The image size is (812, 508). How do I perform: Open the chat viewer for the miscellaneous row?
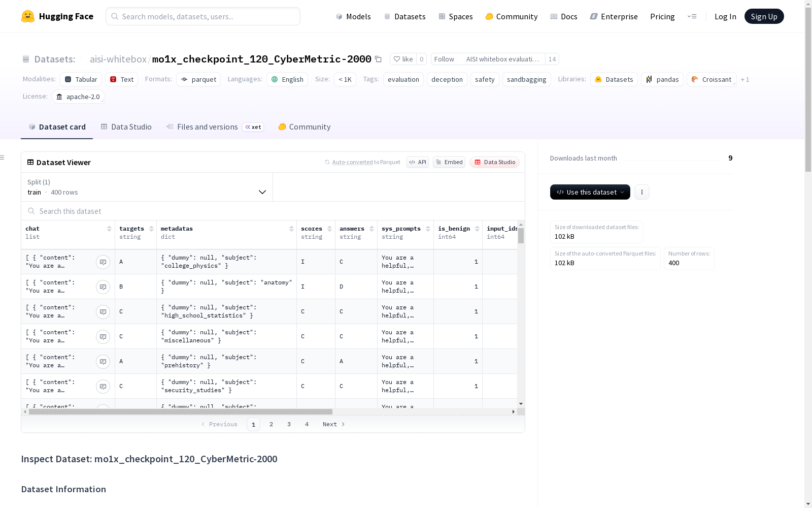pos(103,336)
